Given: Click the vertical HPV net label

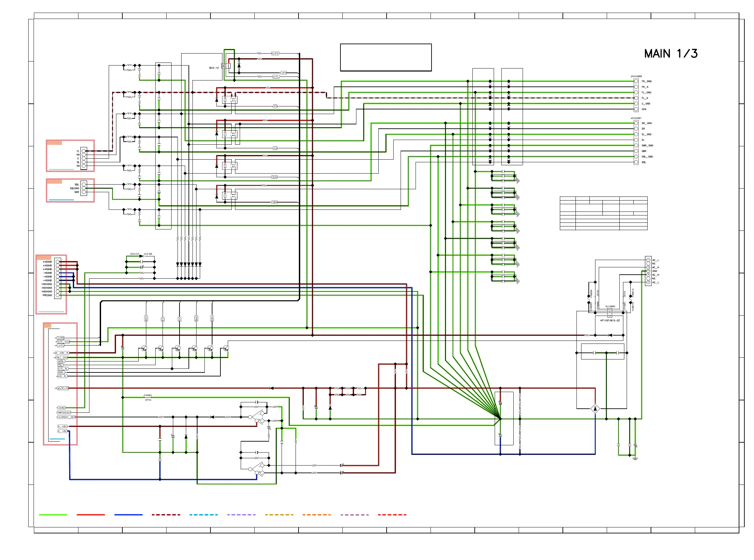Looking at the screenshot, I should 146,318.
